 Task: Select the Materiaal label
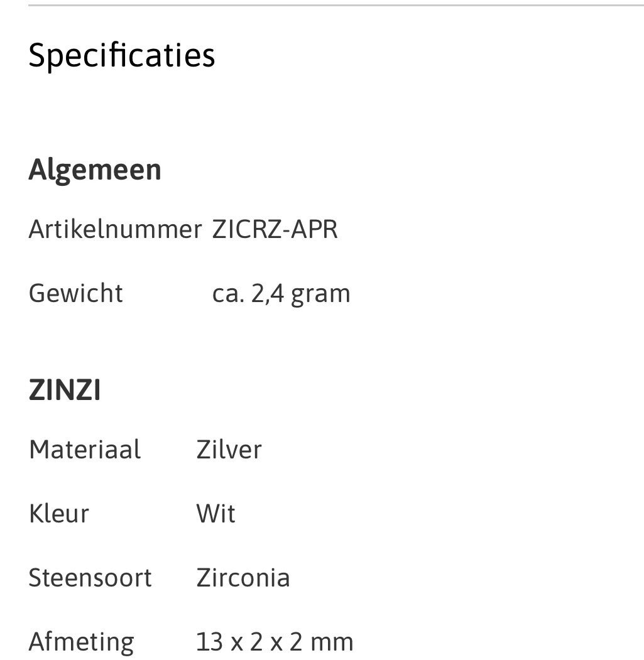85,450
